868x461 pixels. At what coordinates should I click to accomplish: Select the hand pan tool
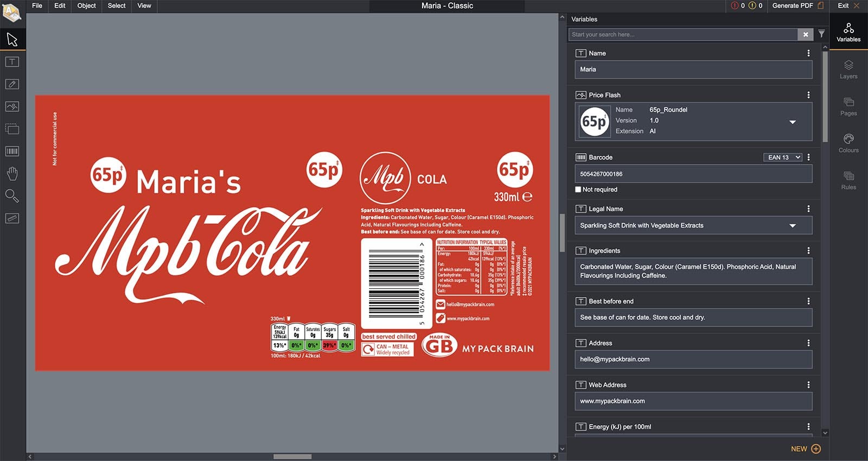pos(12,174)
